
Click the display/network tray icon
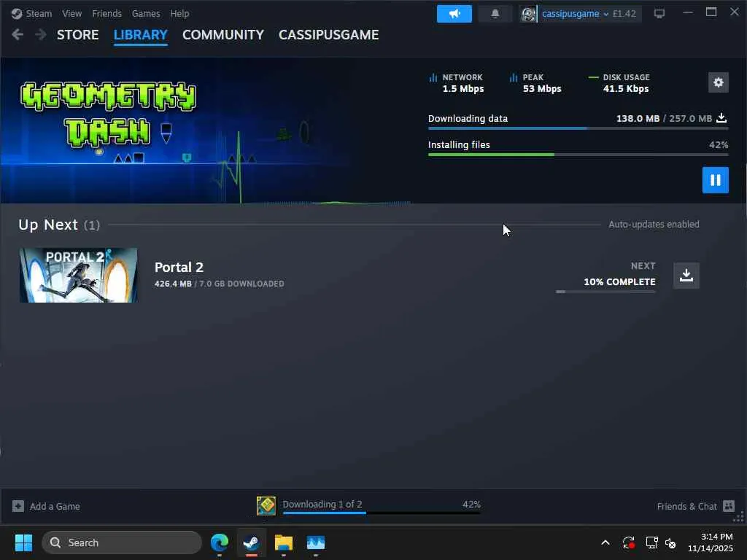click(651, 542)
